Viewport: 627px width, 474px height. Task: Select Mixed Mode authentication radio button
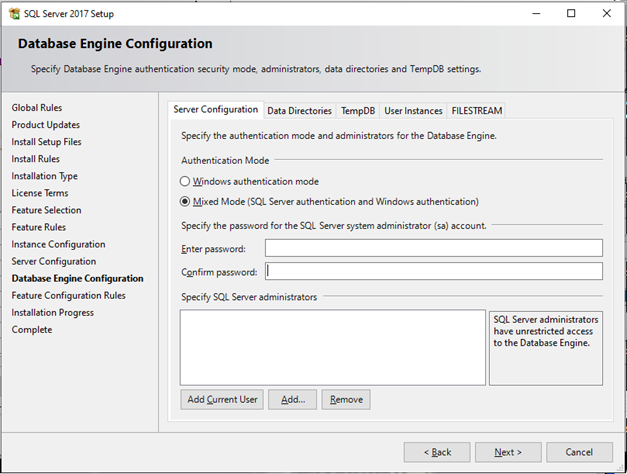pyautogui.click(x=185, y=201)
